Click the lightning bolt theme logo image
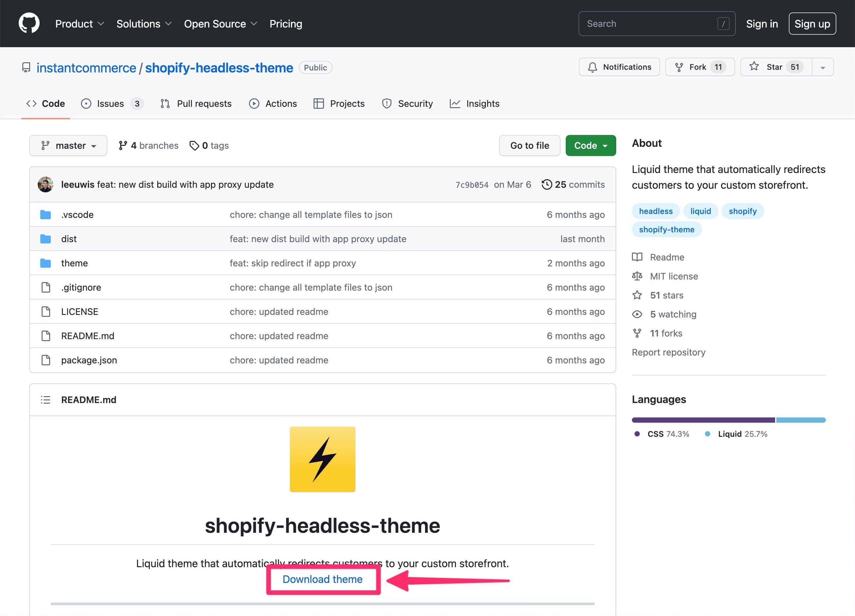This screenshot has height=616, width=855. click(322, 459)
